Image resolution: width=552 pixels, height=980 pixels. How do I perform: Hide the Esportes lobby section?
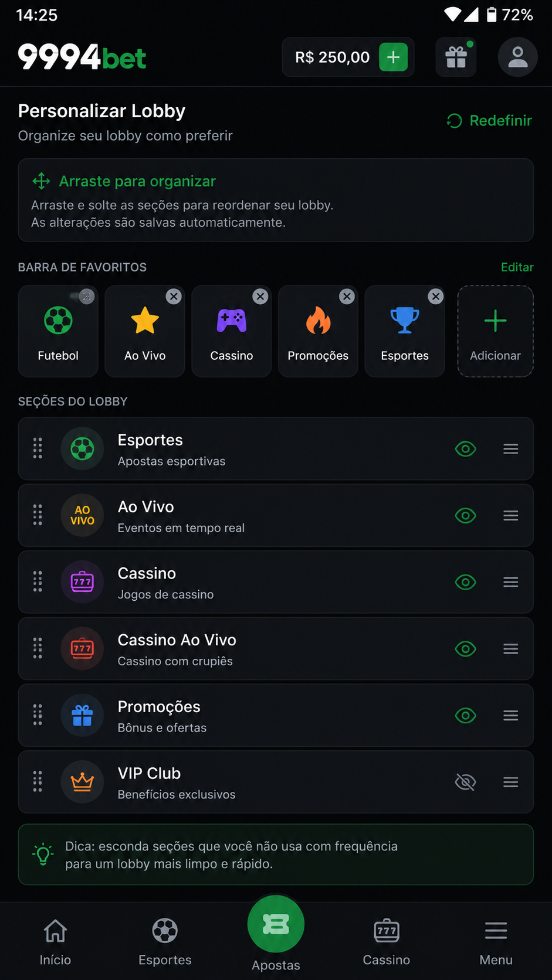click(466, 449)
